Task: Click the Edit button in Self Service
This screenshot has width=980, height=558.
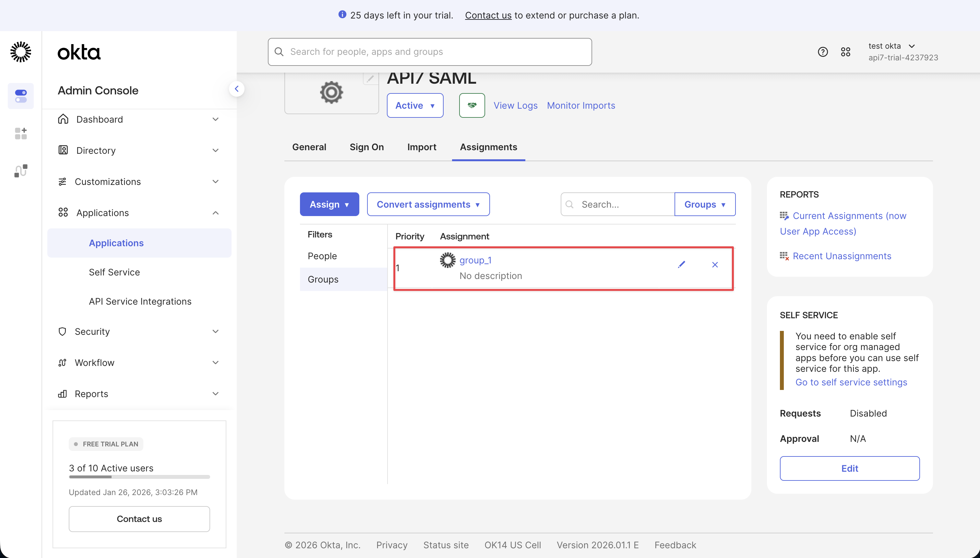Action: 849,468
